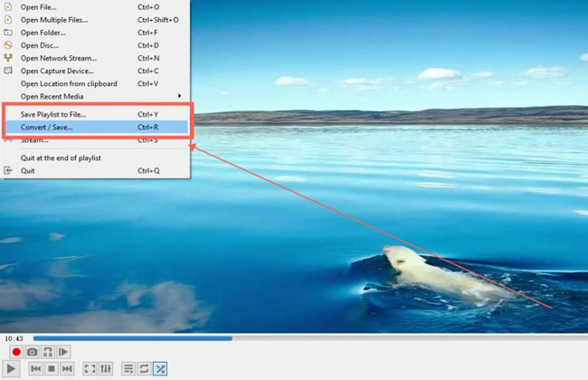Toggle loop/repeat mode
This screenshot has width=588, height=380.
[x=145, y=369]
